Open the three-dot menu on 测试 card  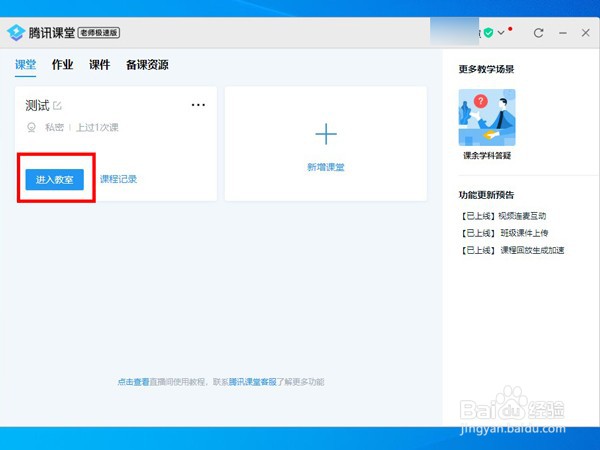point(198,105)
